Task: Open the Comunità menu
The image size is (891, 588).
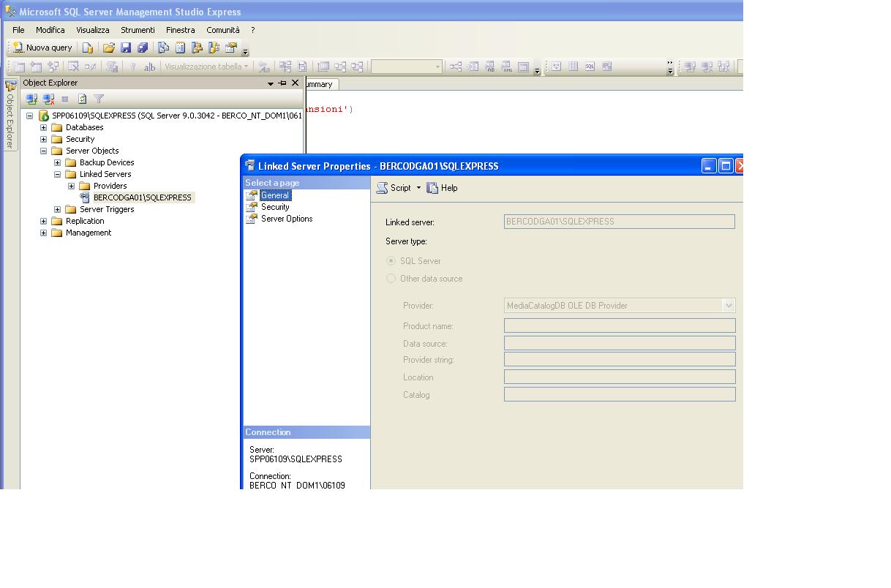Action: coord(222,30)
